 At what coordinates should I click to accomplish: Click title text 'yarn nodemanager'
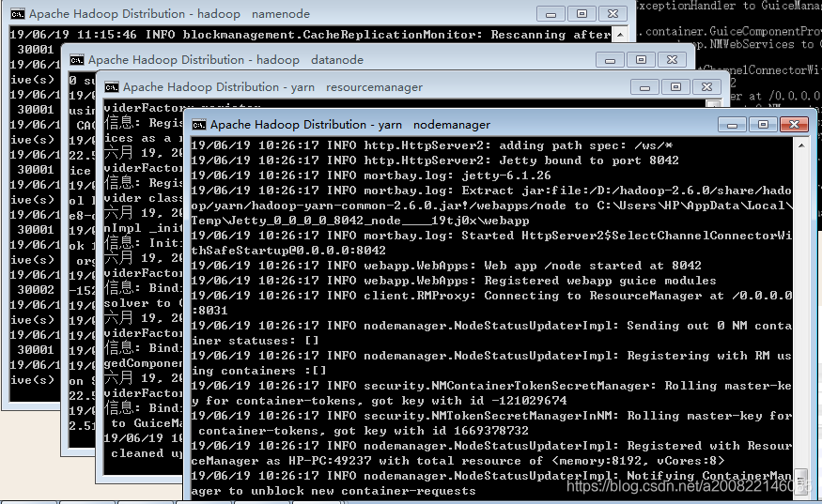click(434, 125)
